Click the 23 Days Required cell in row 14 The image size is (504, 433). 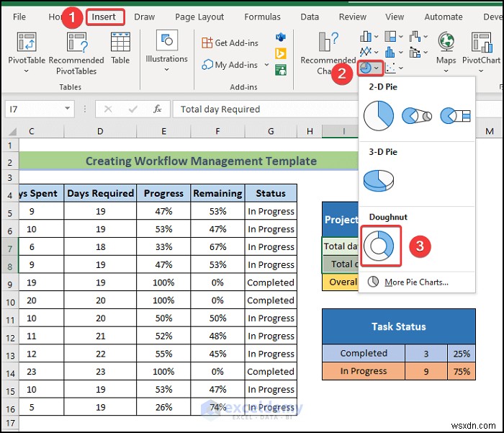(x=100, y=372)
